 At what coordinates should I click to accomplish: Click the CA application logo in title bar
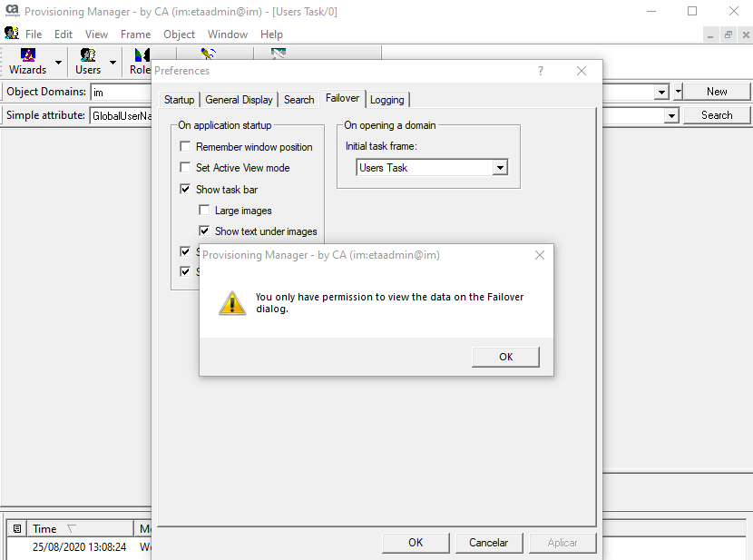(12, 11)
